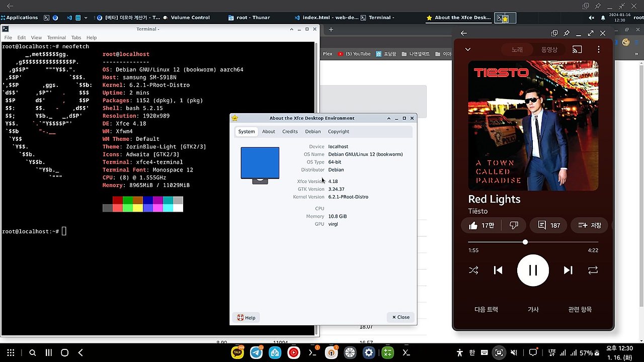Switch to the About tab in About Xfce
Image resolution: width=644 pixels, height=362 pixels.
coord(269,132)
